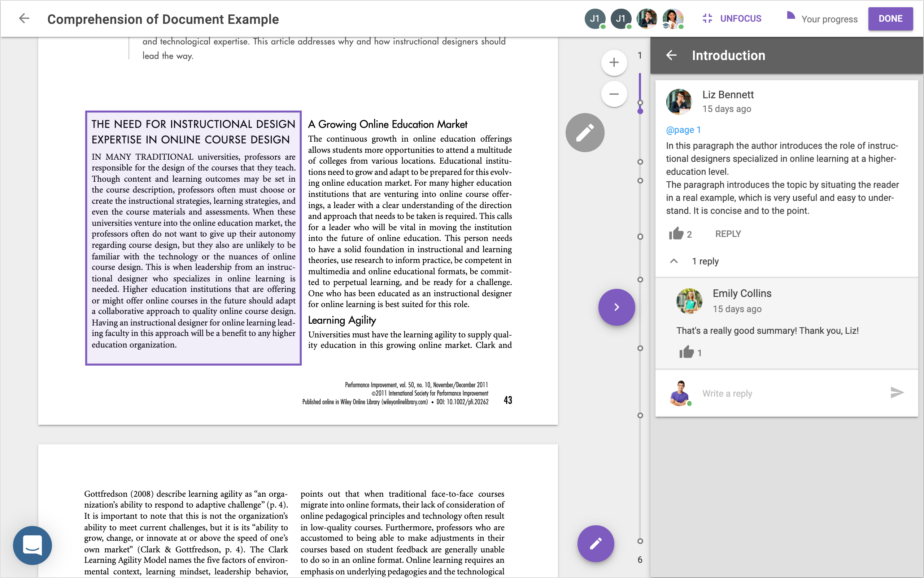Click the UNFOCUS button

point(732,18)
